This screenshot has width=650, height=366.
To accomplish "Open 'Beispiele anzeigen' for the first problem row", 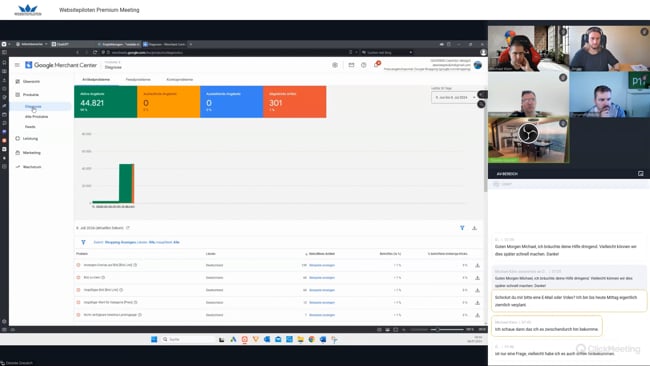I will pos(322,265).
